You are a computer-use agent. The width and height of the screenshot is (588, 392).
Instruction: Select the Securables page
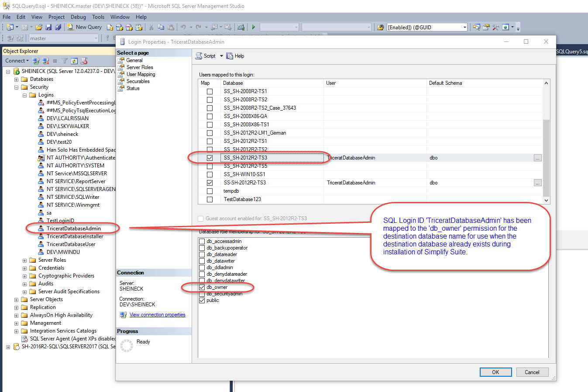138,81
